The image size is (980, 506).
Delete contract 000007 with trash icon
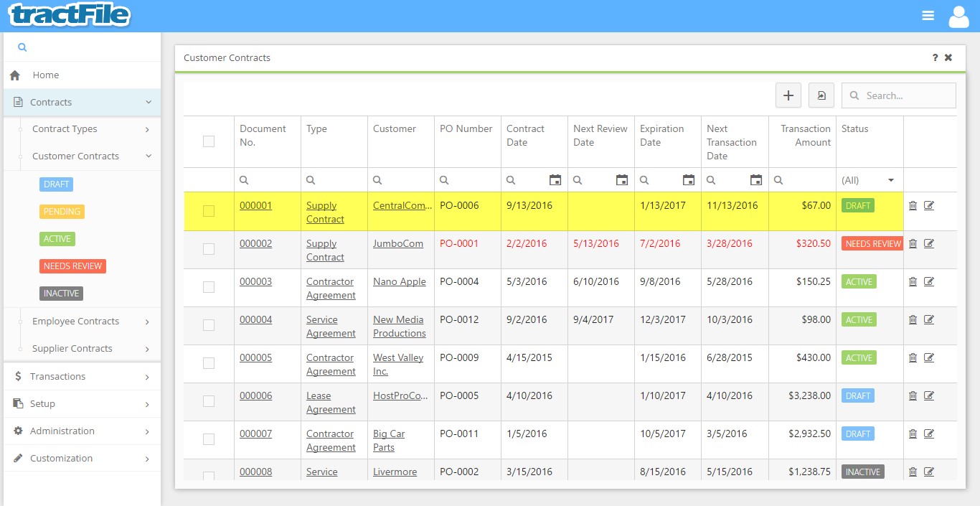click(913, 434)
